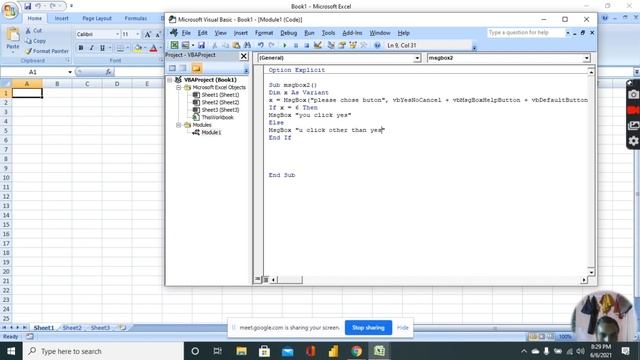Click the blue Help icon in VBA toolbar
This screenshot has width=640, height=360.
pyautogui.click(x=377, y=45)
